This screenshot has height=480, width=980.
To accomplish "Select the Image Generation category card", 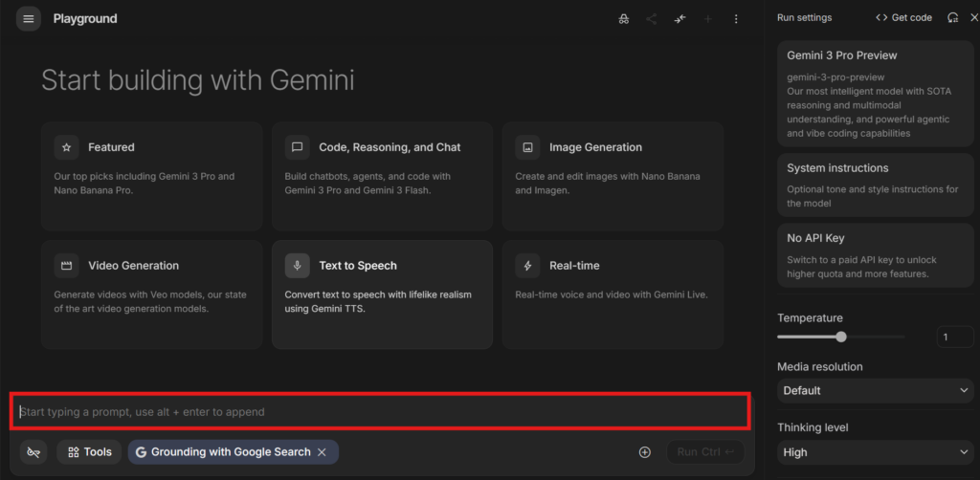I will (x=612, y=175).
